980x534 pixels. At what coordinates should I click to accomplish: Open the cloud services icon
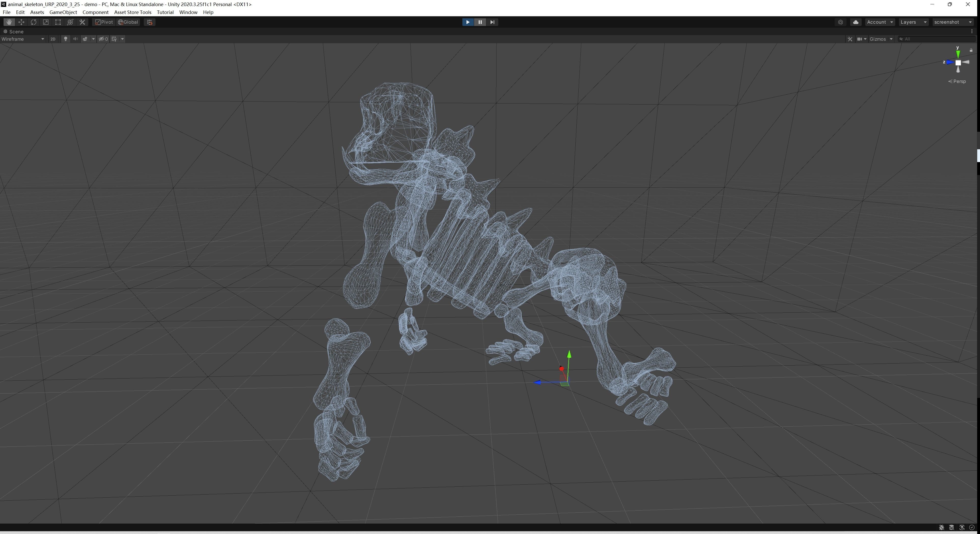click(x=856, y=22)
